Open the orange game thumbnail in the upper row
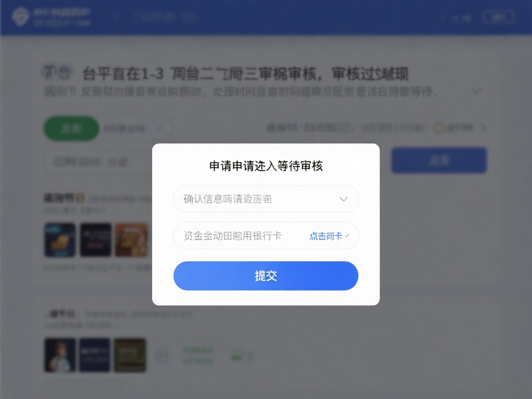Screen dimensions: 532x399 tap(131, 240)
